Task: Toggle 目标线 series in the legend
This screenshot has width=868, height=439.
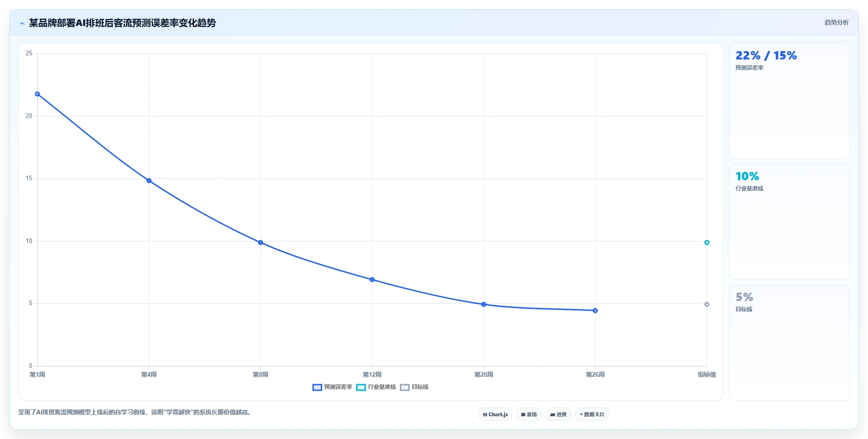Action: [420, 387]
